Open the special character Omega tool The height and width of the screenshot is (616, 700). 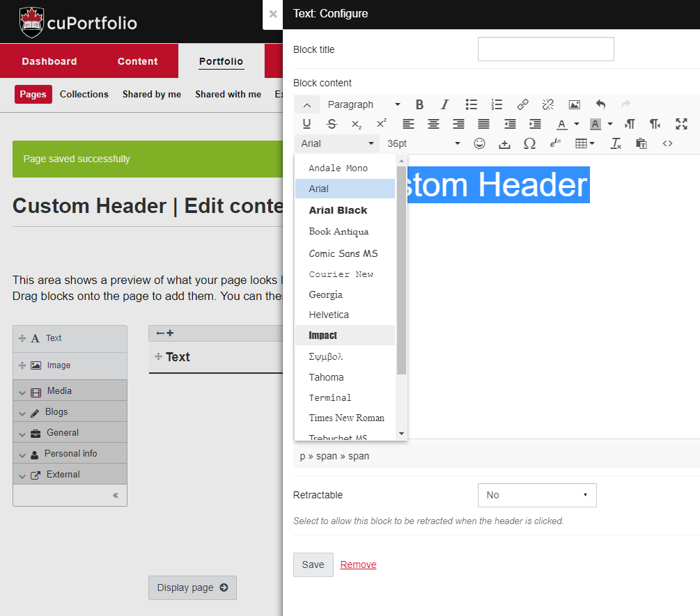(x=529, y=143)
